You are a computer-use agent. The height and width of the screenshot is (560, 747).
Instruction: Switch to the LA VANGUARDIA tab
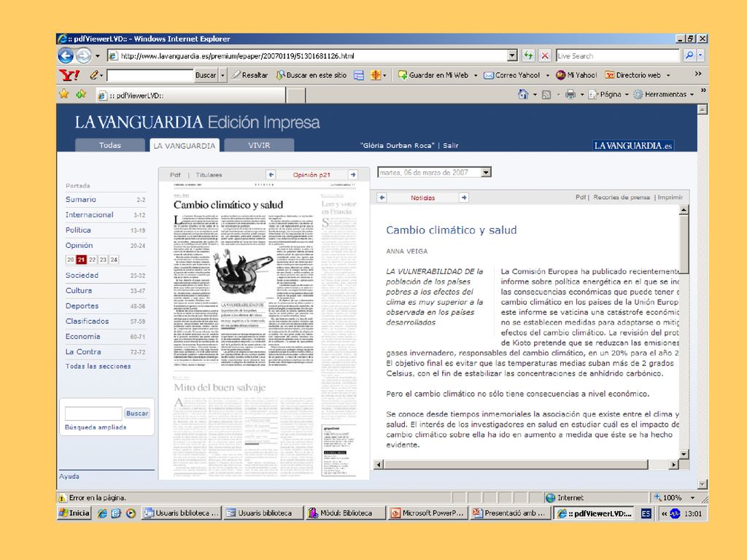pyautogui.click(x=185, y=146)
